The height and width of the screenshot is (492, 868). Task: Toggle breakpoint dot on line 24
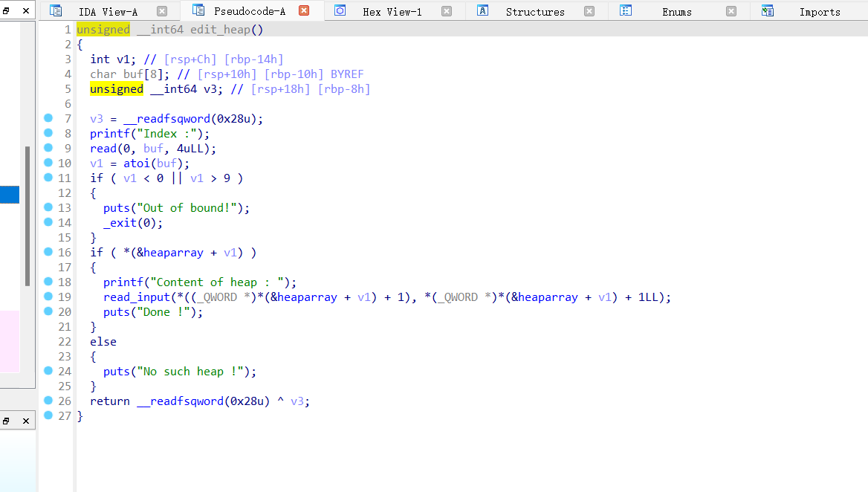[48, 371]
